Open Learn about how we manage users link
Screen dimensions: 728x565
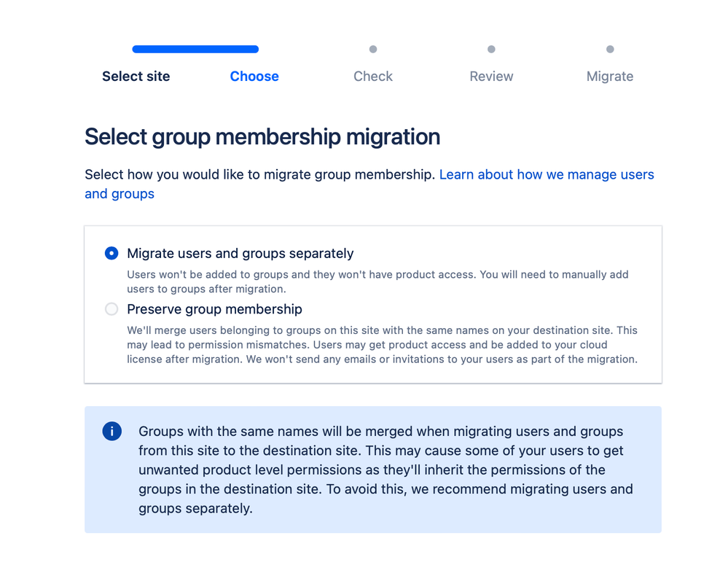547,174
